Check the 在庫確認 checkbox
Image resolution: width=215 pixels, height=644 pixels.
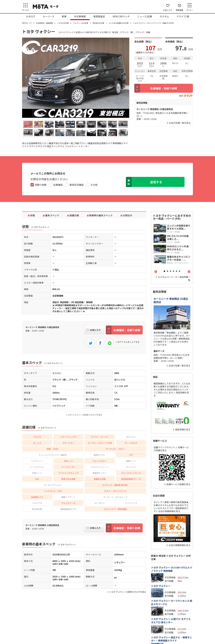pyautogui.click(x=51, y=185)
